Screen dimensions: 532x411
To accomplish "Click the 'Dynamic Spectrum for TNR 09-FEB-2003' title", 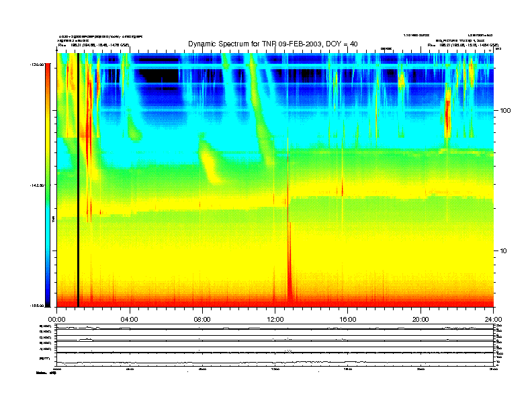I will pyautogui.click(x=273, y=44).
